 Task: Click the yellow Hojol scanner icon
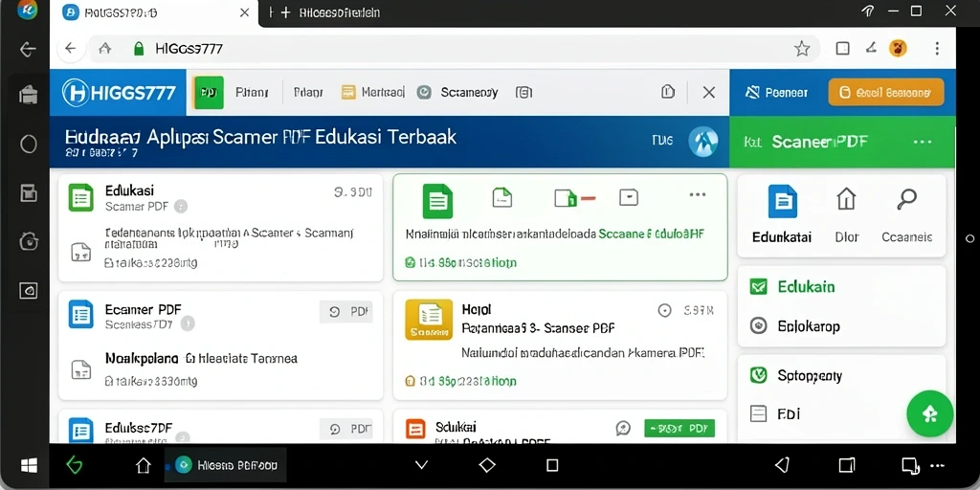[x=429, y=320]
